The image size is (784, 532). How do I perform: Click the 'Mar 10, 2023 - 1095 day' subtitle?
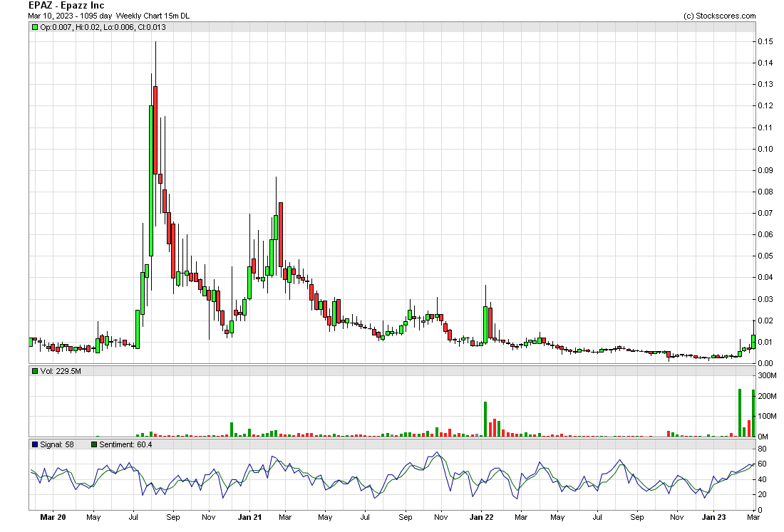[70, 16]
